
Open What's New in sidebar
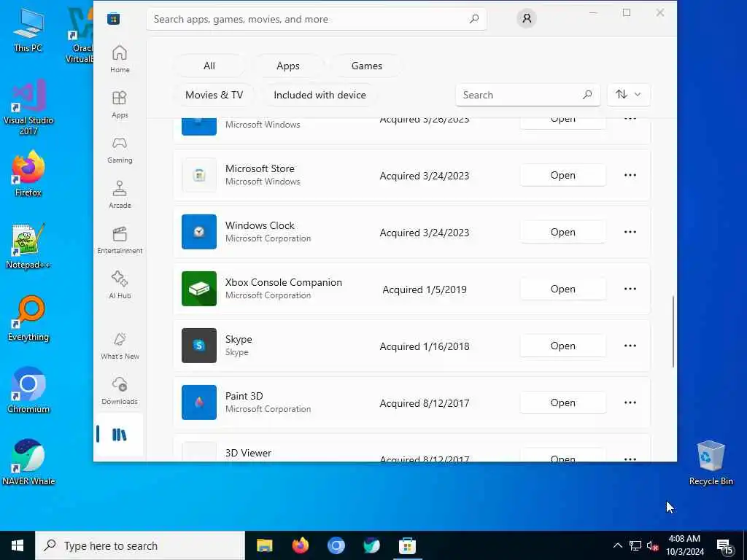pyautogui.click(x=120, y=346)
